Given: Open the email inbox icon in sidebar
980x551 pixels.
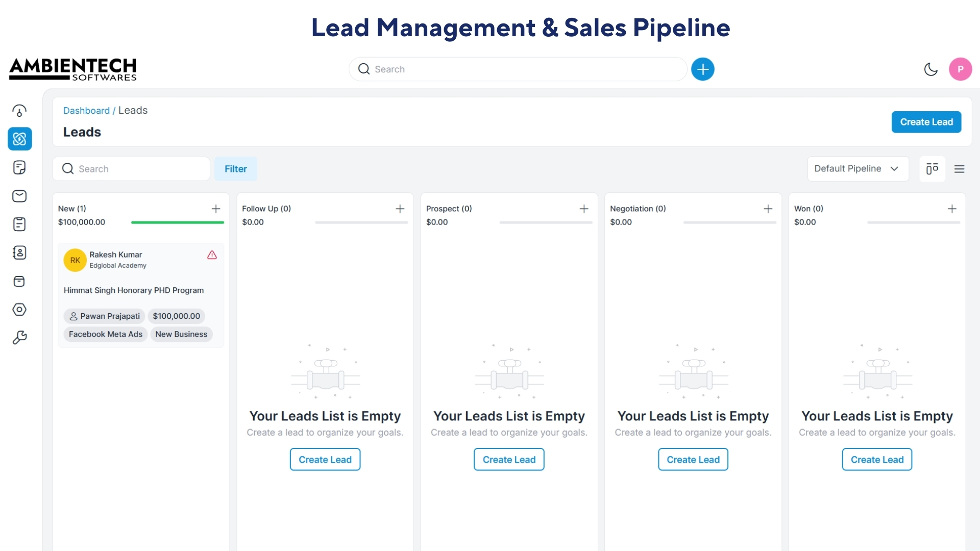Looking at the screenshot, I should pos(19,196).
